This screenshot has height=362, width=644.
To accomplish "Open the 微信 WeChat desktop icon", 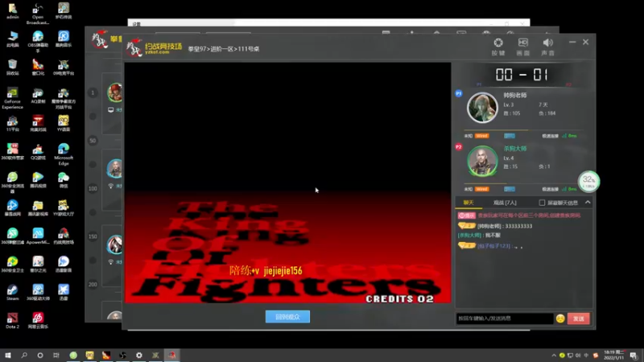I will tap(64, 179).
